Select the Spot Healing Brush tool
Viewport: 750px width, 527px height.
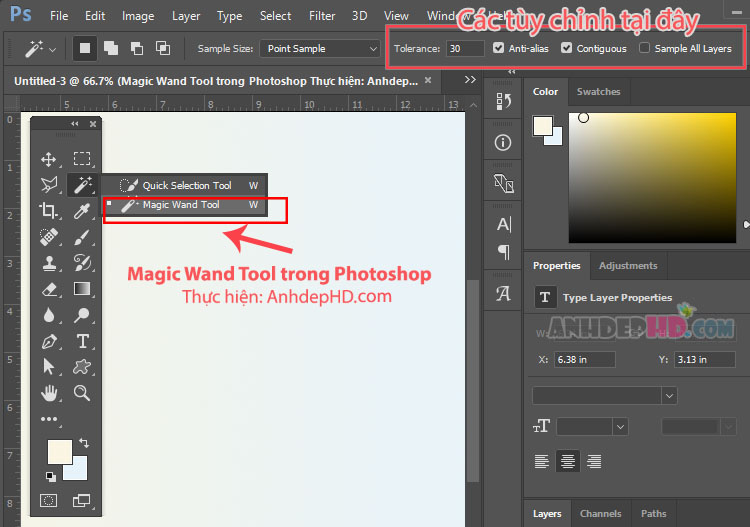tap(49, 236)
